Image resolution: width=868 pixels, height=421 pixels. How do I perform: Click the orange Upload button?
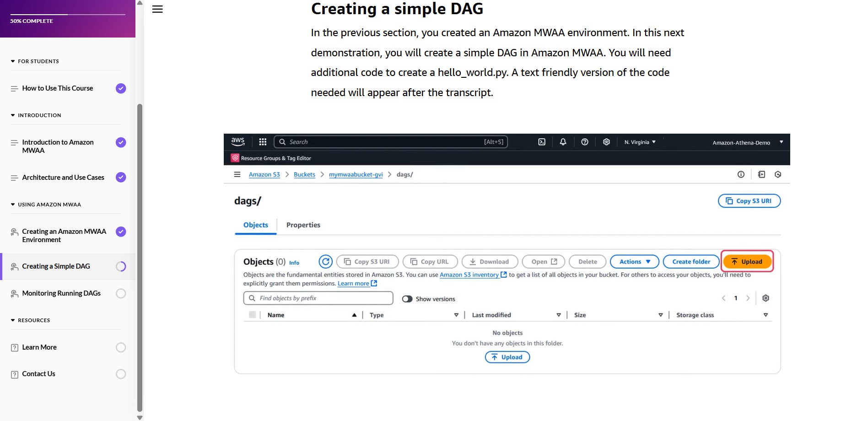(x=747, y=262)
